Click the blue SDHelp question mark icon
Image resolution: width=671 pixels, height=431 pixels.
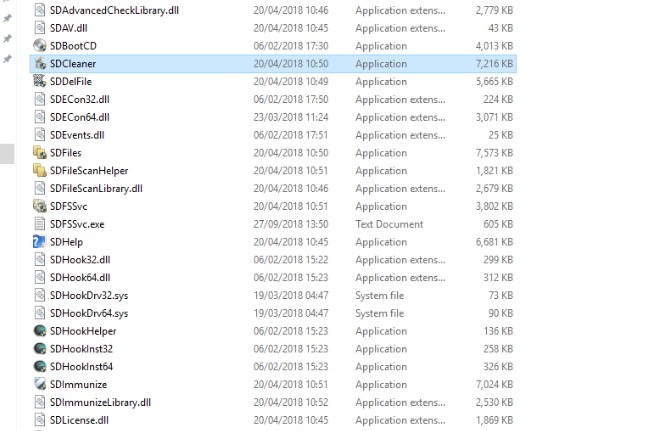(40, 242)
